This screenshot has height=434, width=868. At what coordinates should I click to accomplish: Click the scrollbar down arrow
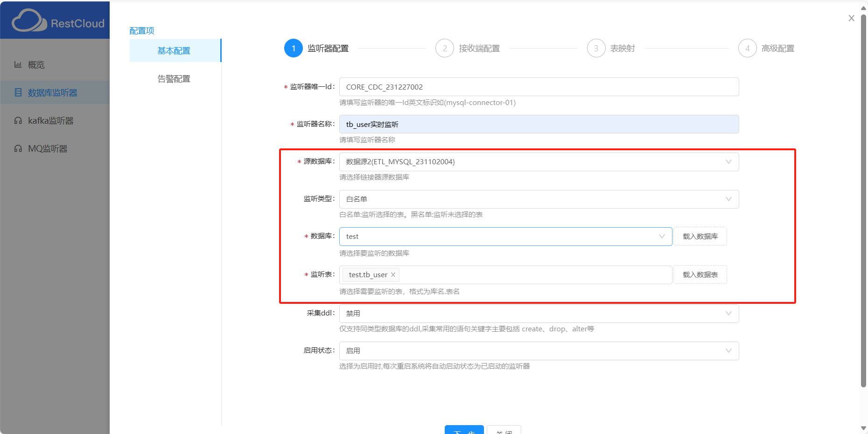coord(863,428)
